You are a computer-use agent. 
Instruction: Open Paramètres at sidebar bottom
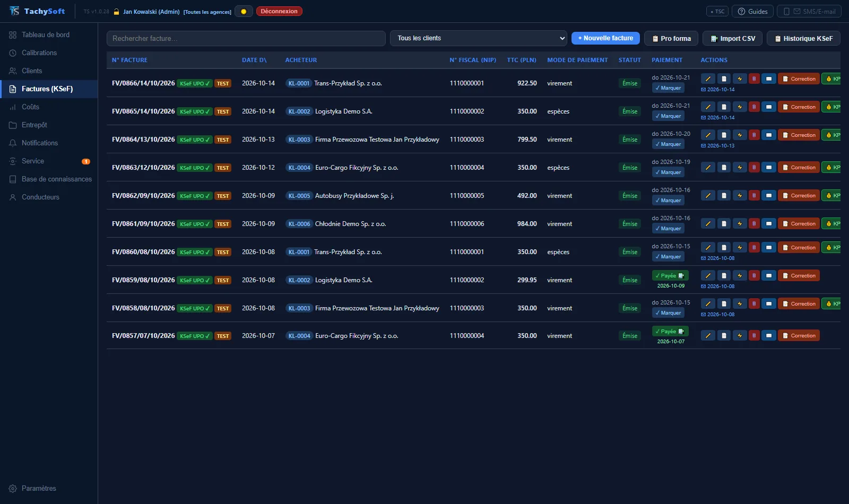click(x=49, y=488)
